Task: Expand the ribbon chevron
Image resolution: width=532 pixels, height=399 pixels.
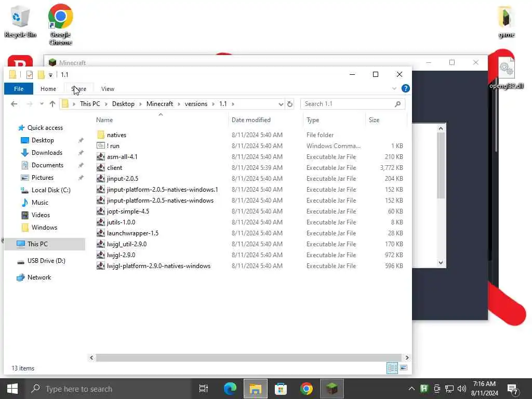Action: [394, 88]
